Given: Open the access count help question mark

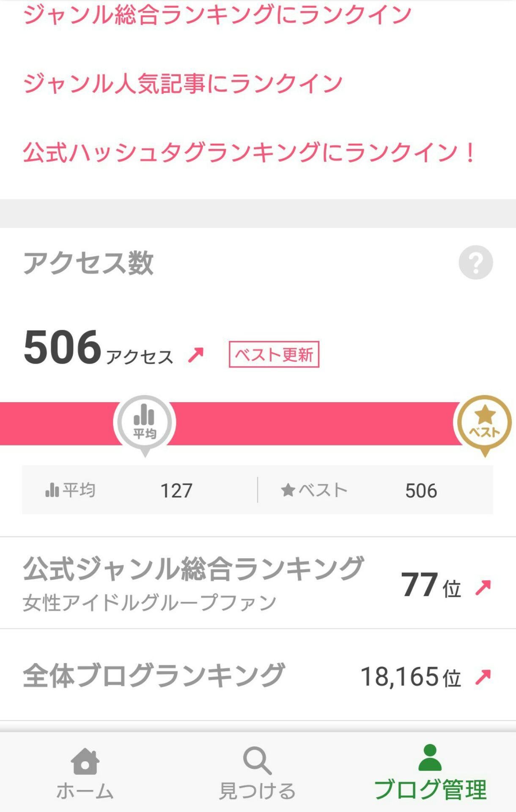Looking at the screenshot, I should point(475,262).
